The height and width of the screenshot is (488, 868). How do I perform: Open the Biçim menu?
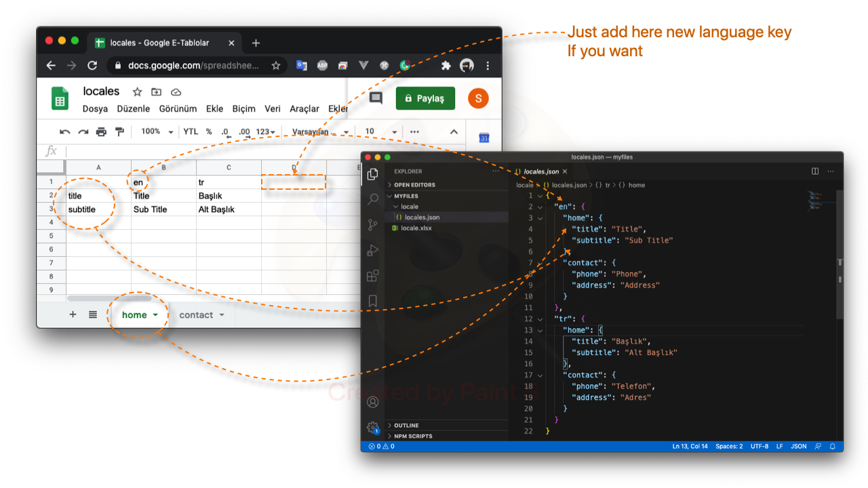(244, 108)
